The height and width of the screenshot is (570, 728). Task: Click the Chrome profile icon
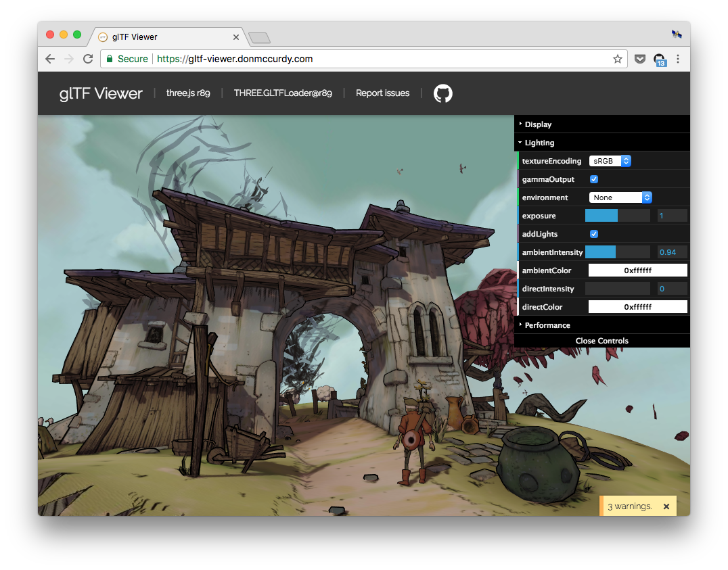(x=677, y=34)
